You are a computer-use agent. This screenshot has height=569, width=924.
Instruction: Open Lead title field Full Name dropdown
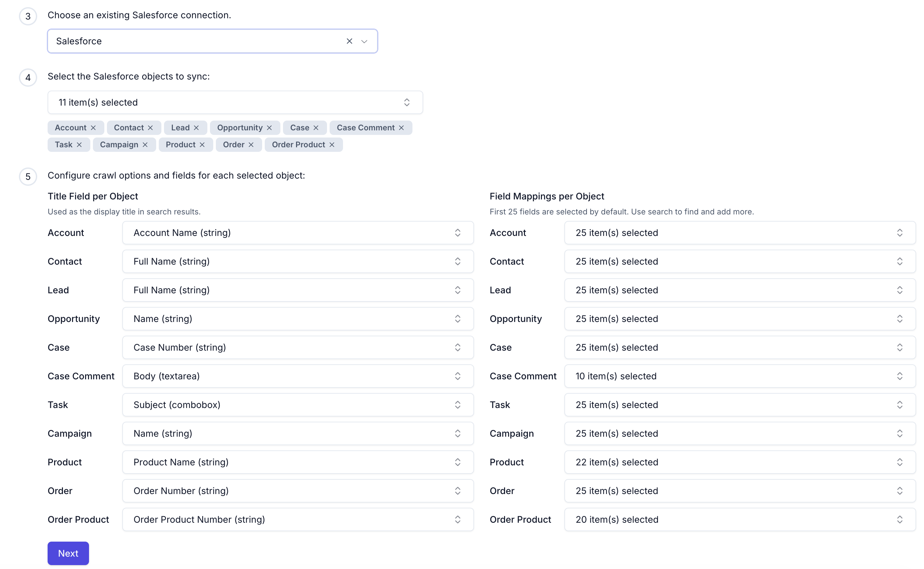click(x=298, y=290)
